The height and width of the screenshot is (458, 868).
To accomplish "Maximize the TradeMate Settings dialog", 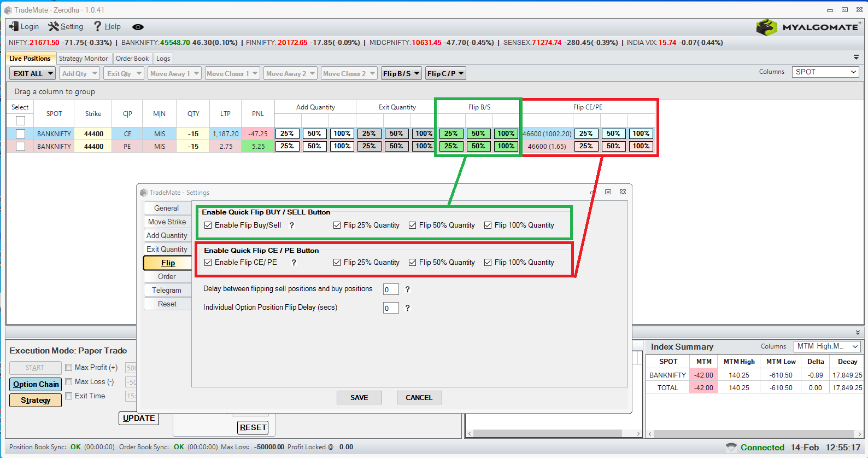I will 608,192.
